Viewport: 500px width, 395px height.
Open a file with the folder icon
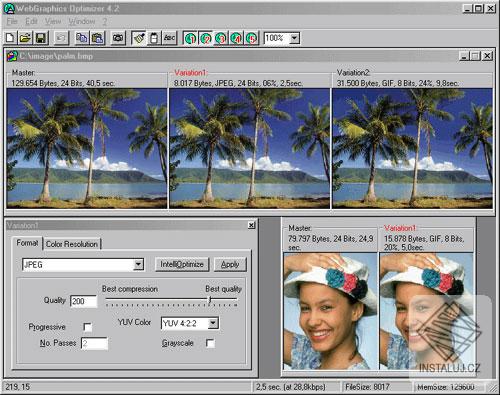[x=25, y=38]
